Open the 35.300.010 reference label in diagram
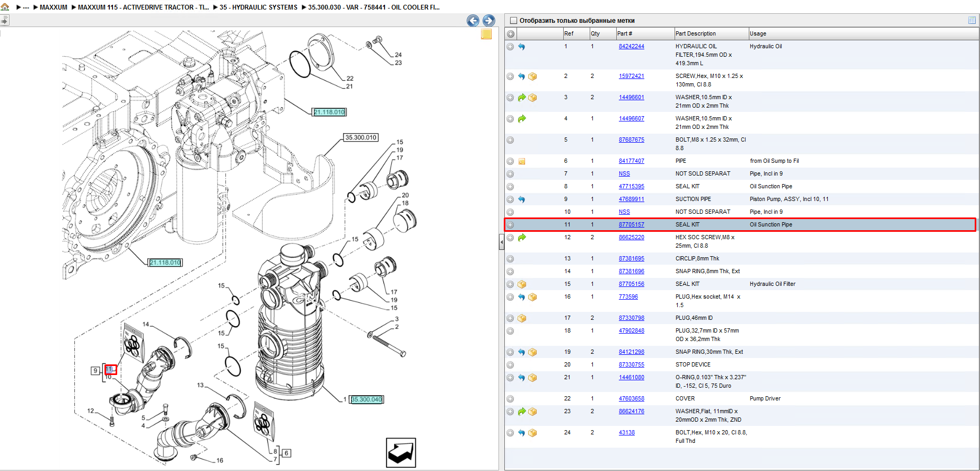 coord(361,137)
